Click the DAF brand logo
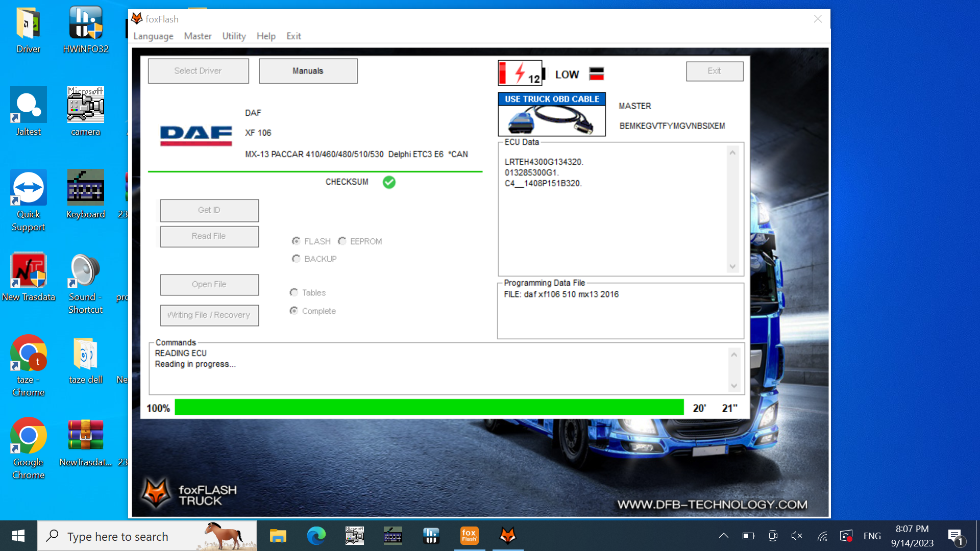The image size is (980, 551). click(x=196, y=135)
